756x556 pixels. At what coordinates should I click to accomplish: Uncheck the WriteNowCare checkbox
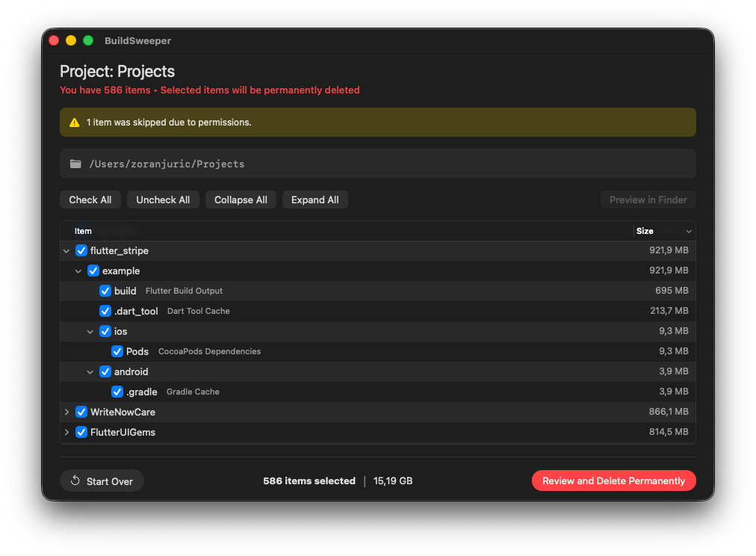click(x=81, y=412)
